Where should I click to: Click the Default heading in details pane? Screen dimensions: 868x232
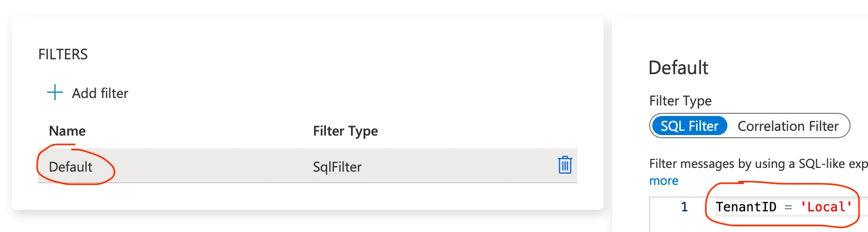pyautogui.click(x=678, y=68)
